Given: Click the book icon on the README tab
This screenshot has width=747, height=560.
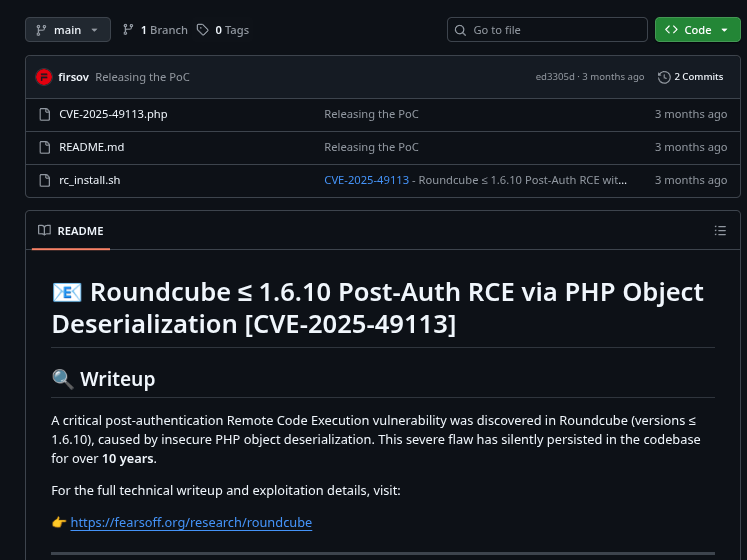Looking at the screenshot, I should pos(44,231).
